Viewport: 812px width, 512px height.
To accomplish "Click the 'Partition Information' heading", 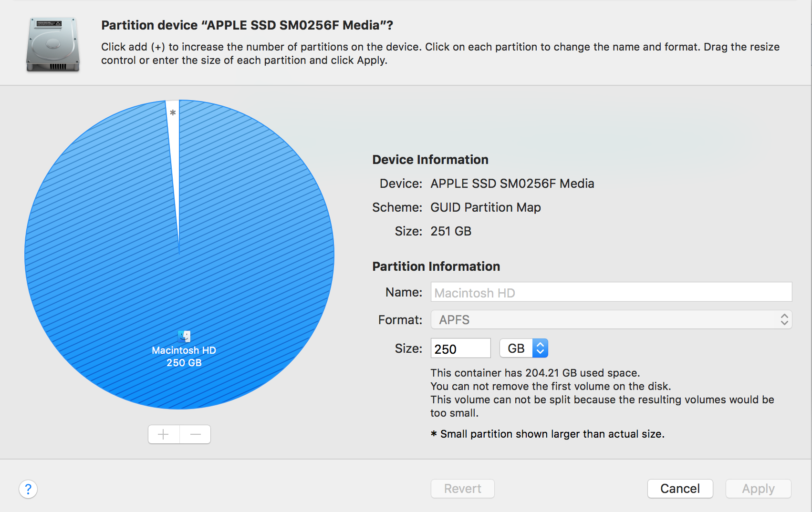I will tap(436, 266).
